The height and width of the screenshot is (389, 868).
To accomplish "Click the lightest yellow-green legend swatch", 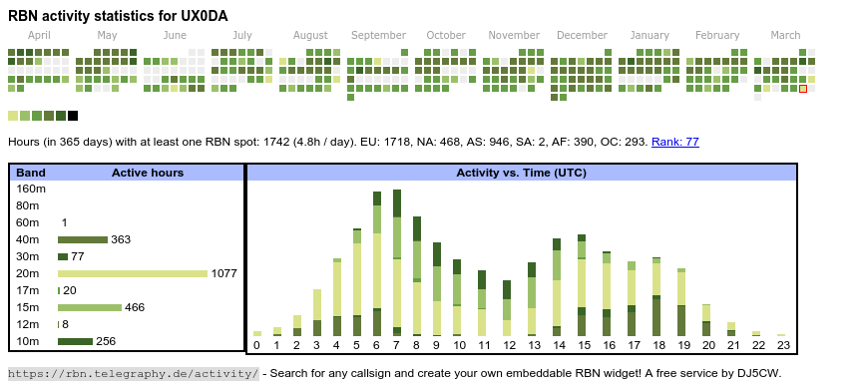I will [x=13, y=116].
